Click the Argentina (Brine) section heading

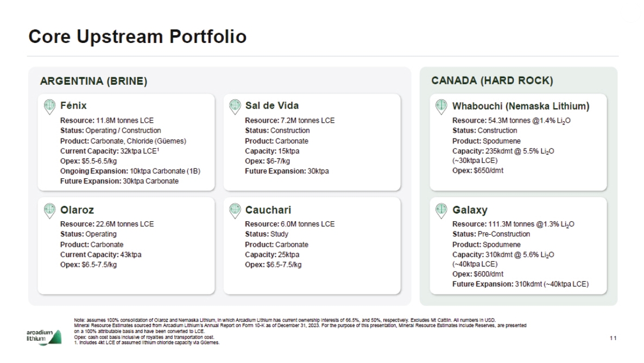(94, 82)
